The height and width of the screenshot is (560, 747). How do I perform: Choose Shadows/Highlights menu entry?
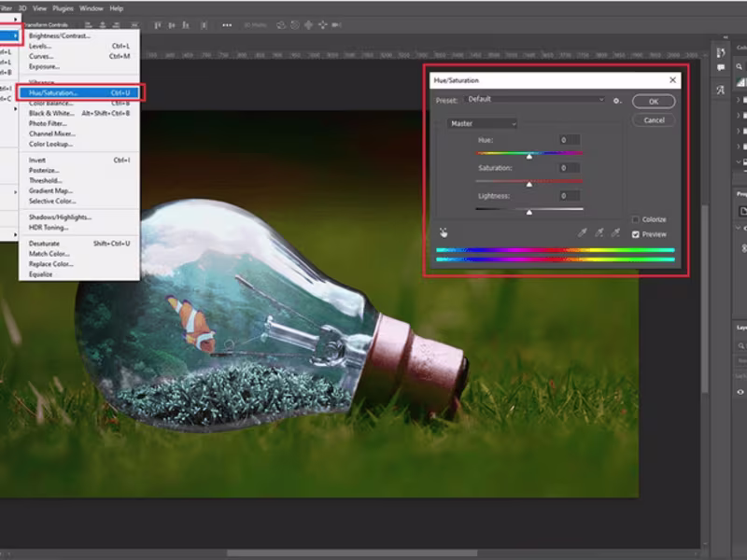point(79,217)
